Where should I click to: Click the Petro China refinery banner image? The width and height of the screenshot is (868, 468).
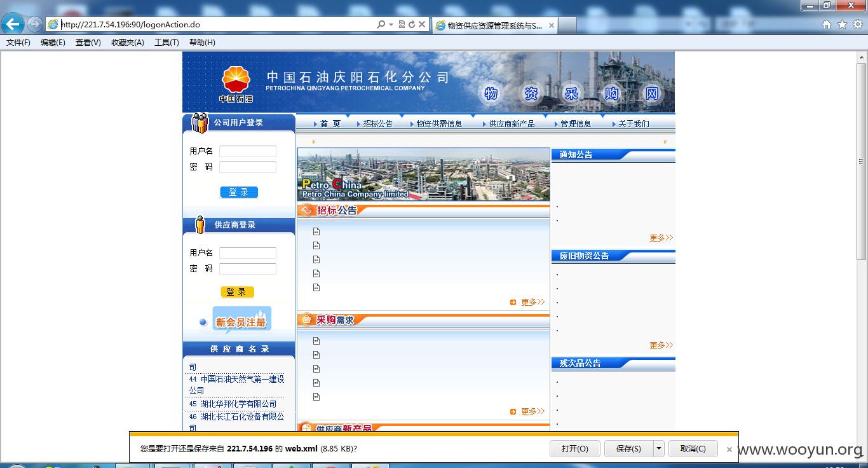click(x=423, y=174)
